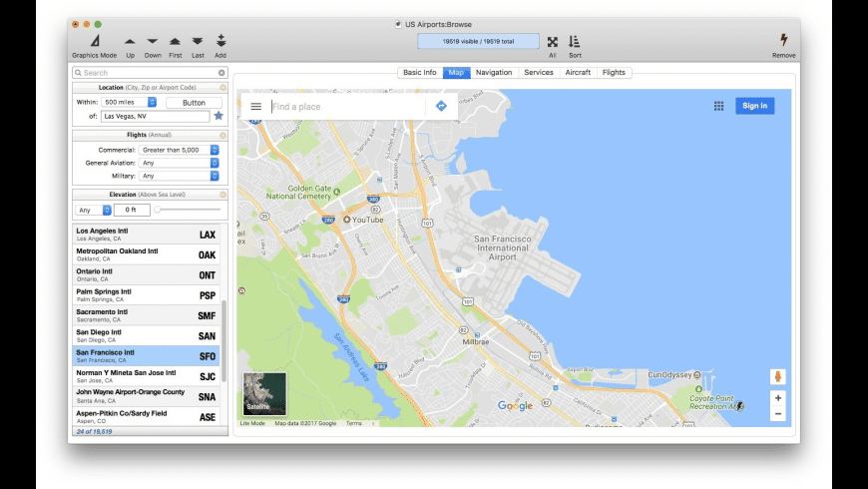Image resolution: width=868 pixels, height=489 pixels.
Task: Switch to Graphics Mode in toolbar
Action: [x=94, y=42]
